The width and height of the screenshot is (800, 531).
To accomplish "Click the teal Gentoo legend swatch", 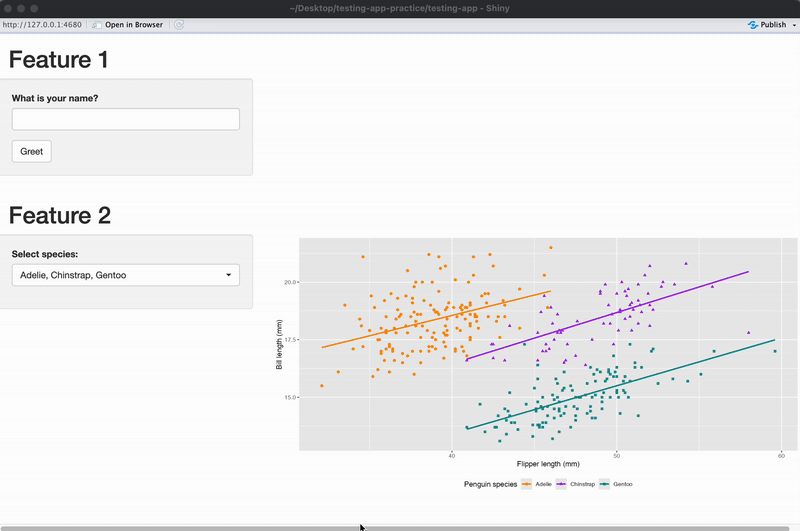I will (x=605, y=484).
